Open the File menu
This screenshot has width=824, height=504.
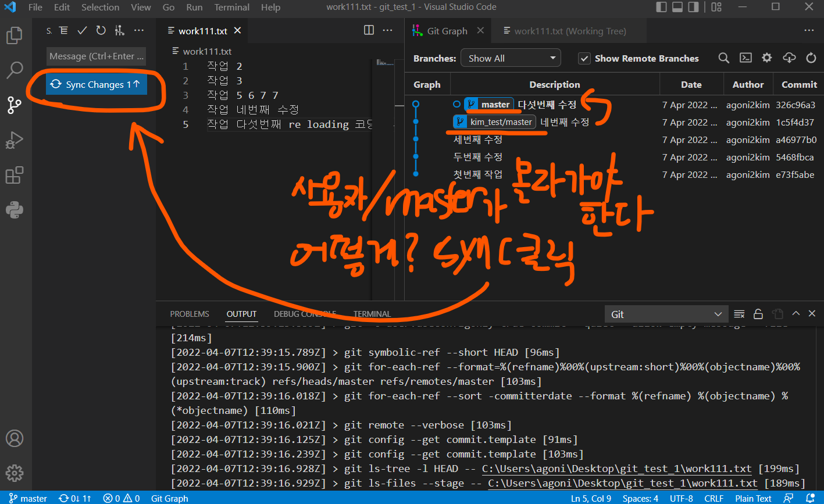(x=35, y=8)
